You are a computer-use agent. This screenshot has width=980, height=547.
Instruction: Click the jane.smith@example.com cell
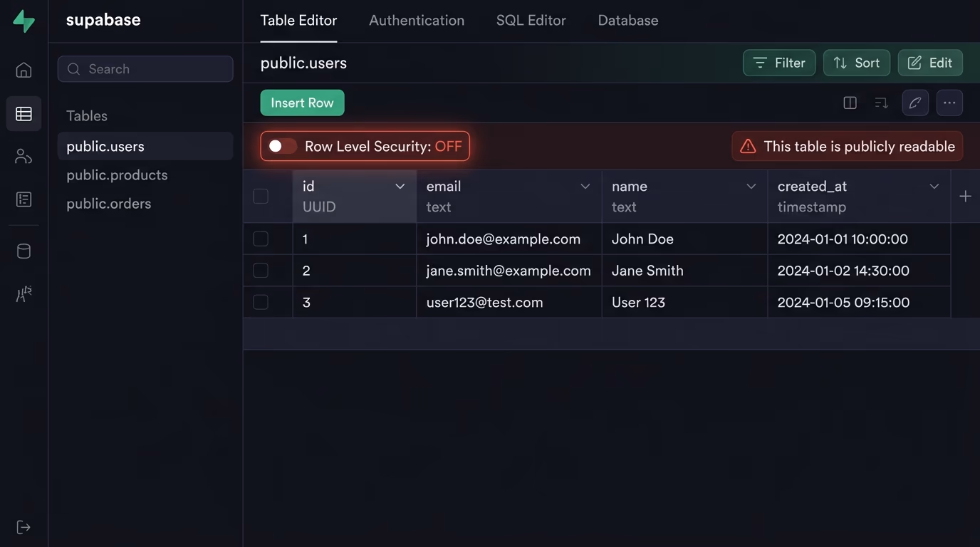click(509, 271)
